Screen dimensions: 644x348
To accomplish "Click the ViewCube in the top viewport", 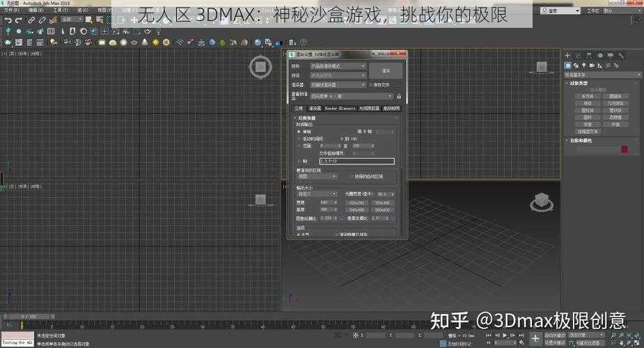I will pos(260,67).
